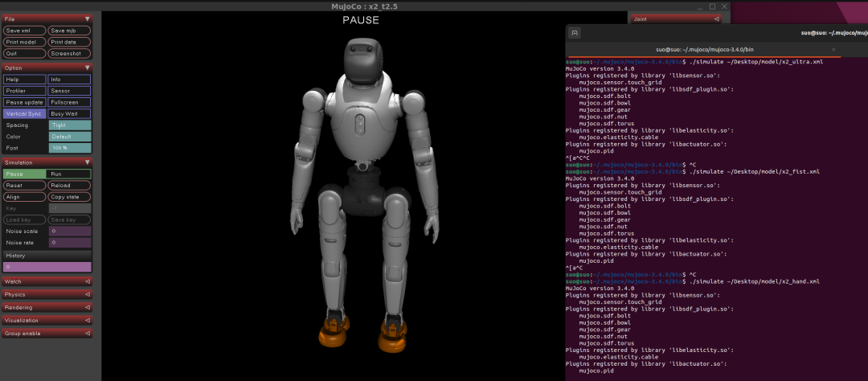Expand the Joint panel on the right

tap(676, 18)
